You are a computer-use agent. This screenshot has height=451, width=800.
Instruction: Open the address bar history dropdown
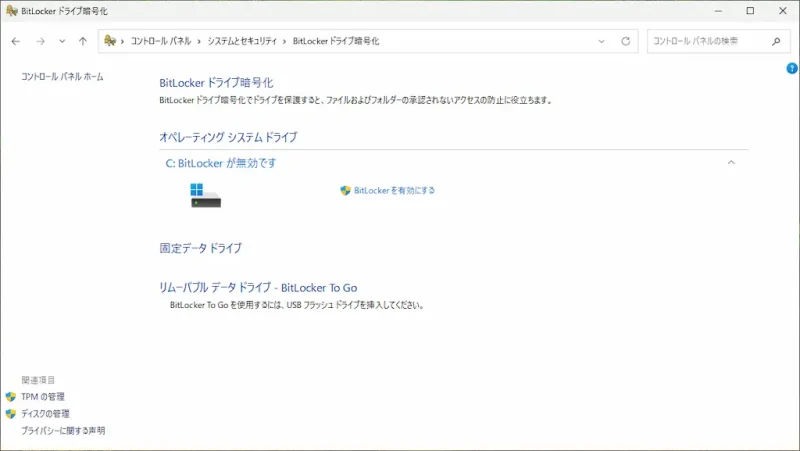point(602,41)
